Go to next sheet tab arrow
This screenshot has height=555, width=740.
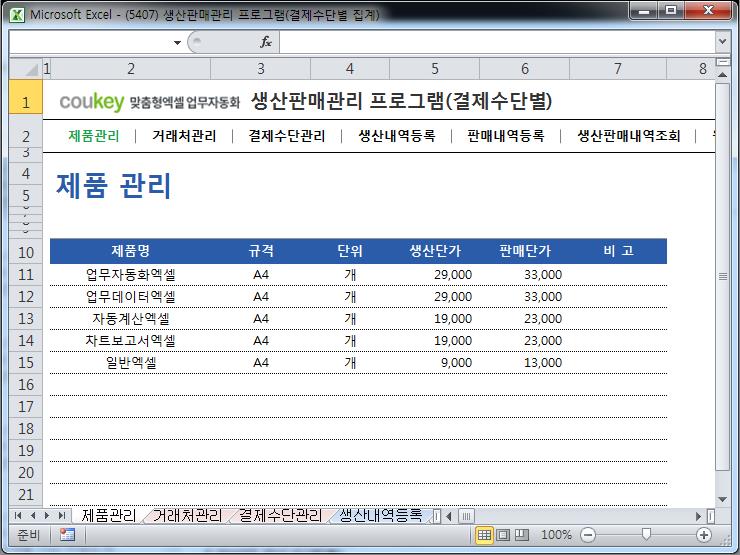pyautogui.click(x=47, y=515)
